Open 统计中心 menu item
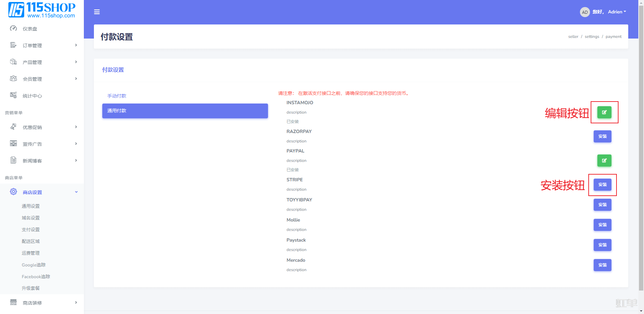This screenshot has height=314, width=644. [32, 96]
